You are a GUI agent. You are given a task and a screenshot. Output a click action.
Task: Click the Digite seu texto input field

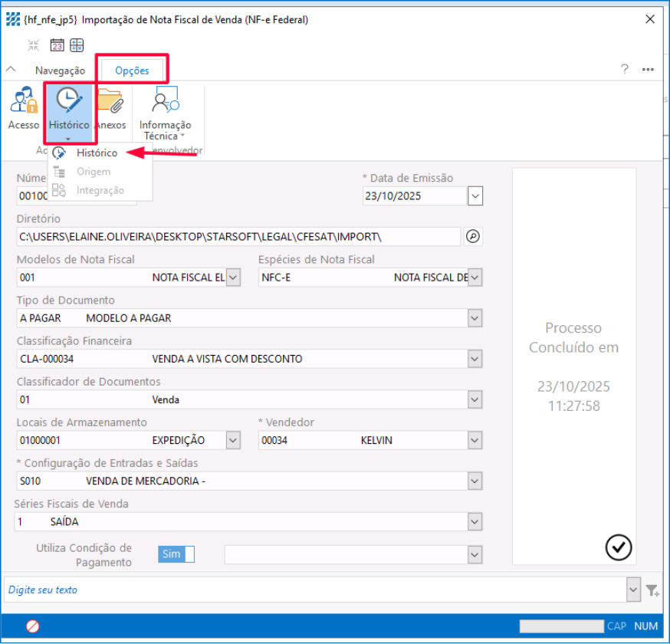pyautogui.click(x=314, y=590)
